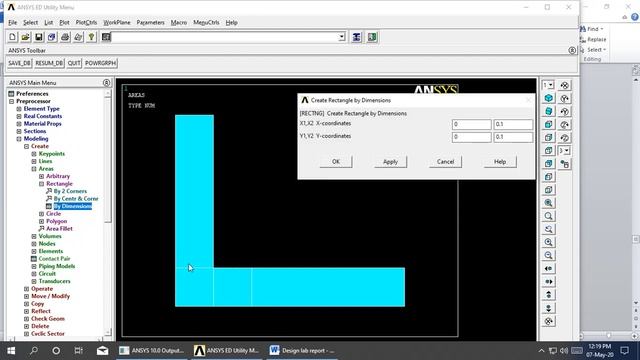This screenshot has height=360, width=640.
Task: Click the Raise Hidden toolbar icon
Action: [x=356, y=37]
